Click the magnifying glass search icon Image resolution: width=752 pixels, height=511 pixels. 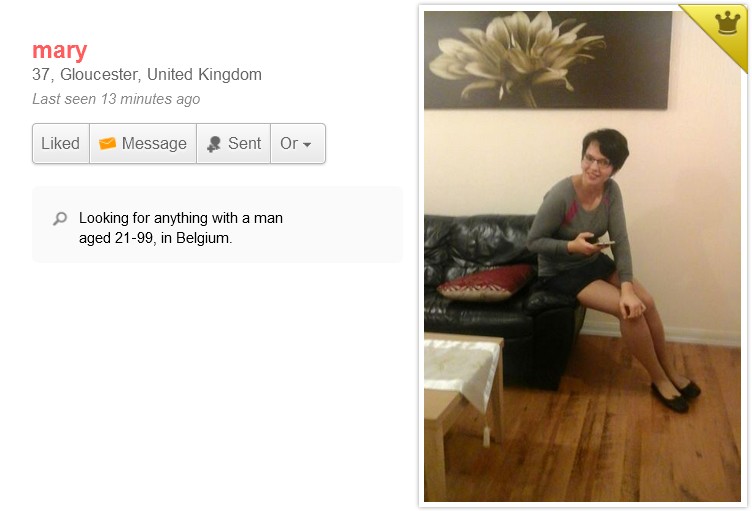point(60,219)
